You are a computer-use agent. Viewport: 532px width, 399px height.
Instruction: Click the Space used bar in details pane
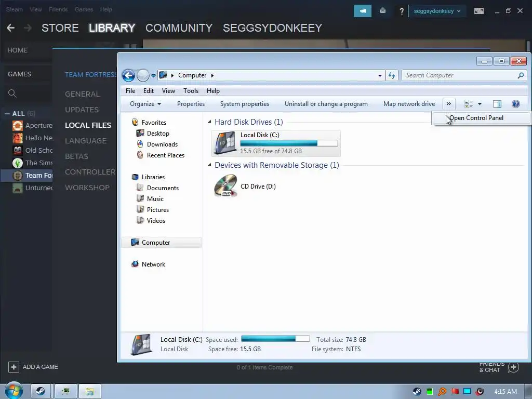tap(275, 339)
